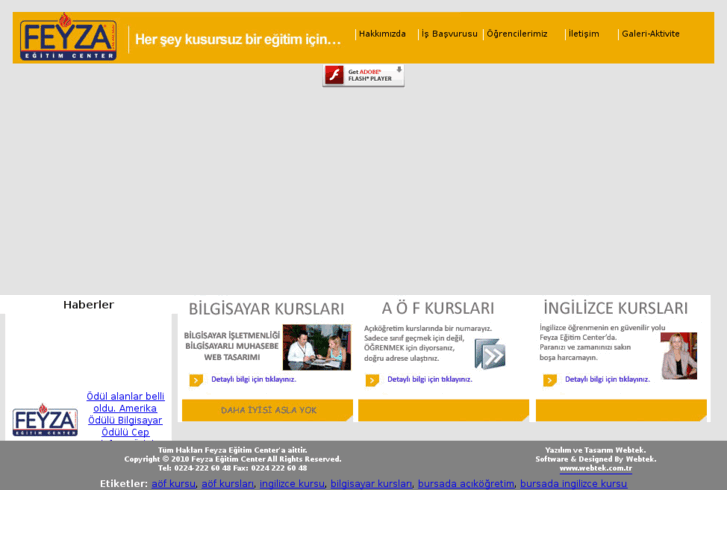Click the Haberler section title

click(89, 305)
